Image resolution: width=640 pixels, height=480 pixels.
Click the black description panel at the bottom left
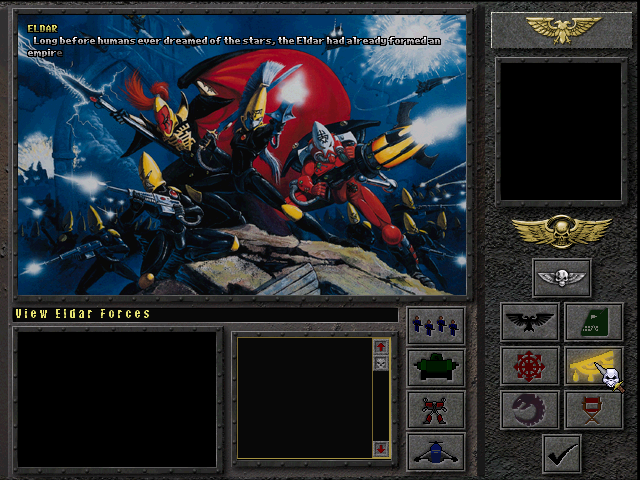[x=117, y=399]
